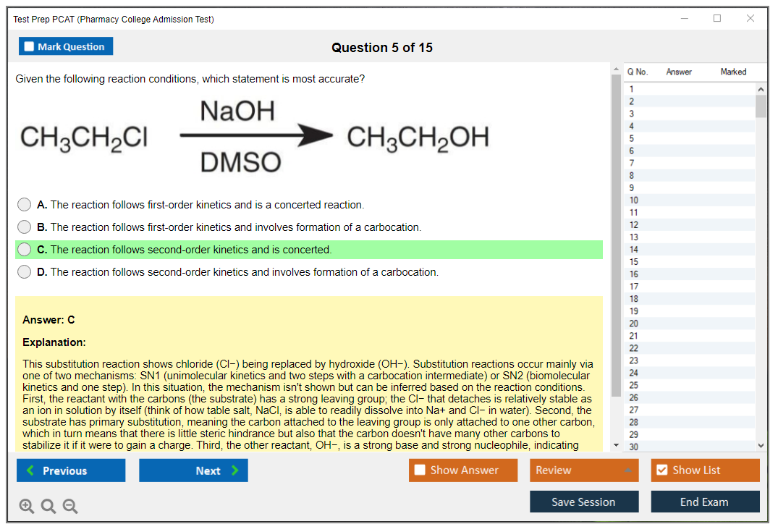Jump to question 10 in list

(x=634, y=200)
